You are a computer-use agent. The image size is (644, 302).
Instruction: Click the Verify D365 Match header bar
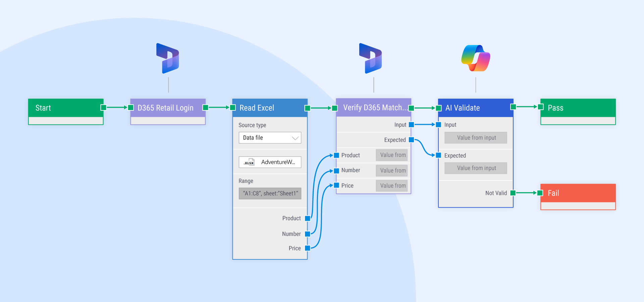[x=372, y=108]
